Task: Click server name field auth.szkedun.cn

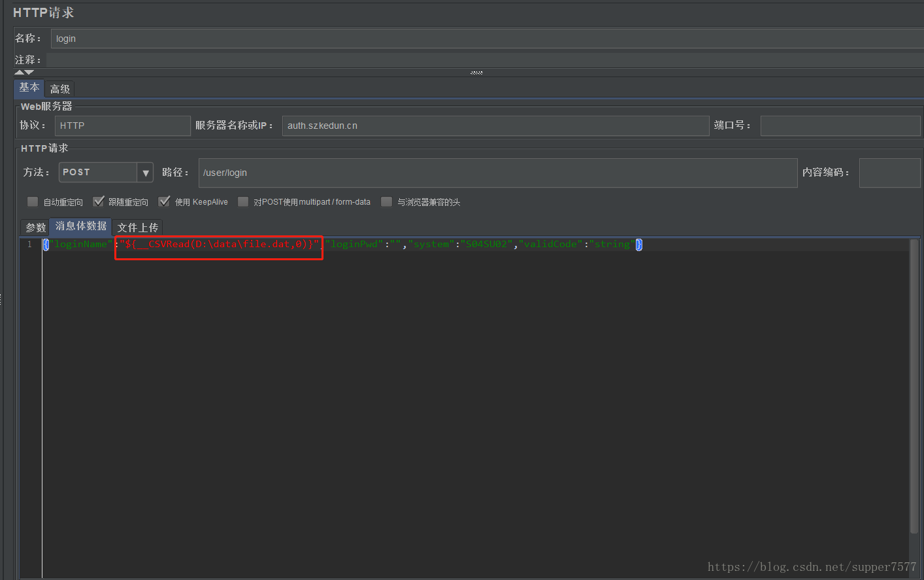Action: pos(495,126)
